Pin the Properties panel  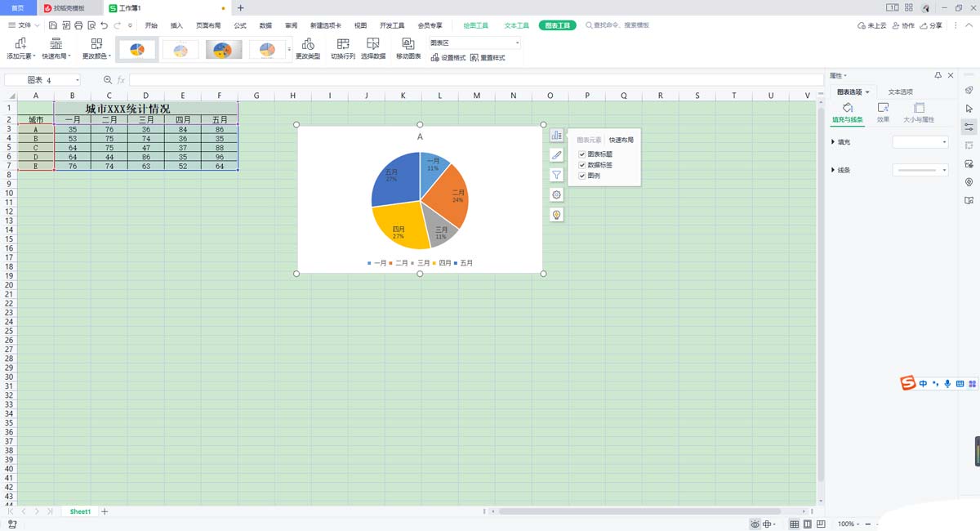click(938, 75)
